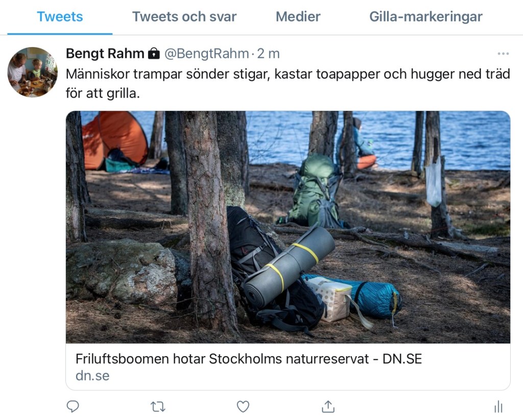Viewport: 523px width, 420px height.
Task: Switch to Tweets och svar tab
Action: click(184, 17)
